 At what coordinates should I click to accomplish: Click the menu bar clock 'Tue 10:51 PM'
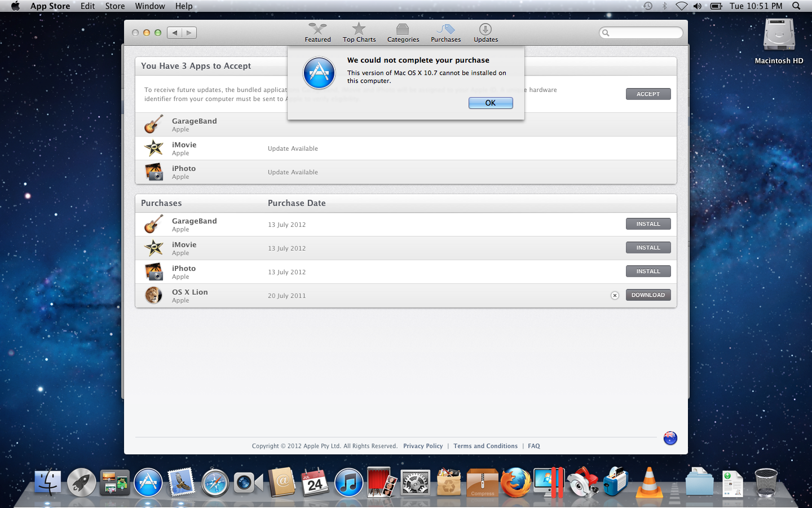[756, 6]
